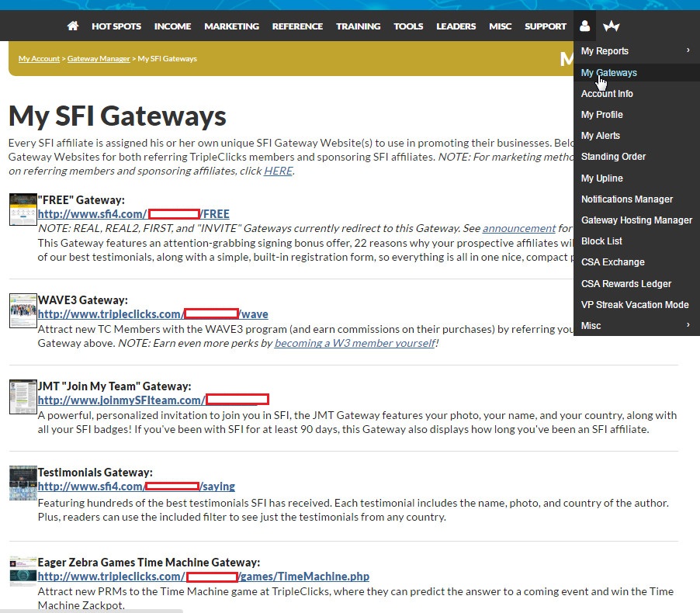The height and width of the screenshot is (613, 700).
Task: Expand the dropdown's Misc submenu arrow
Action: click(x=688, y=325)
